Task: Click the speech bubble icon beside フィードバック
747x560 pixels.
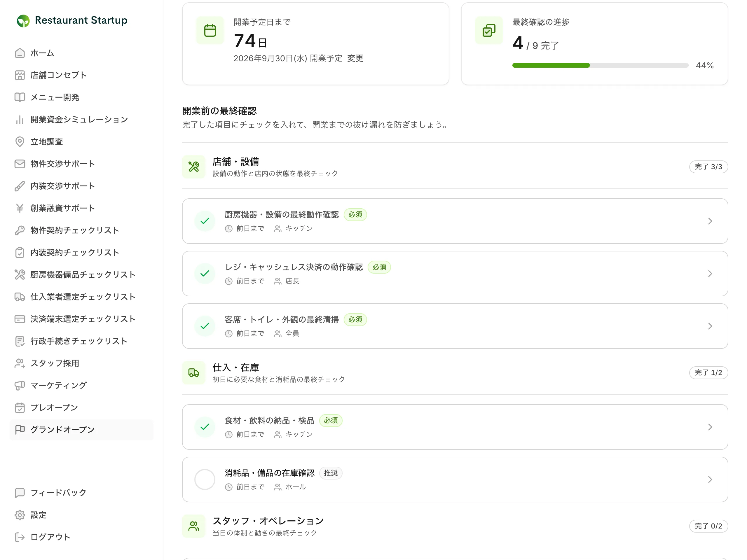Action: (20, 493)
